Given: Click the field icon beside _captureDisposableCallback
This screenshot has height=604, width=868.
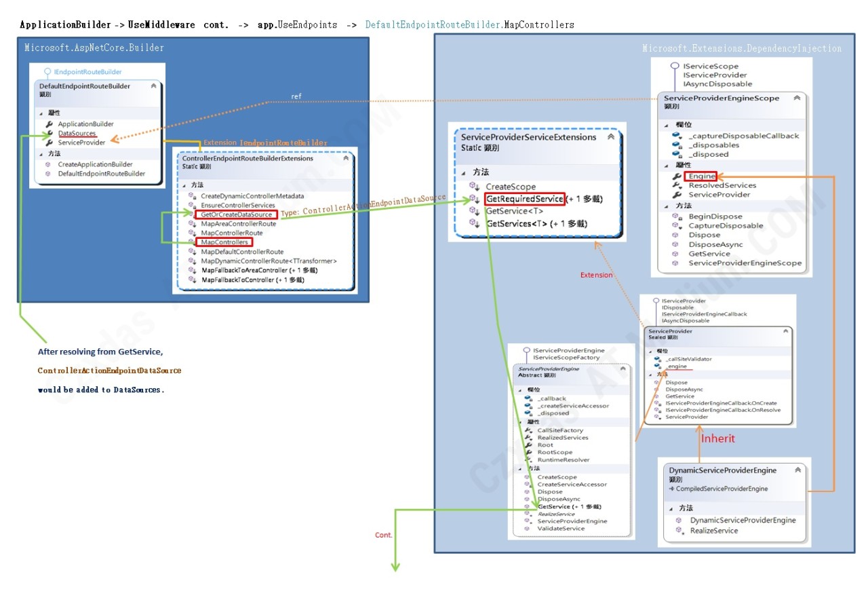Looking at the screenshot, I should tap(677, 136).
